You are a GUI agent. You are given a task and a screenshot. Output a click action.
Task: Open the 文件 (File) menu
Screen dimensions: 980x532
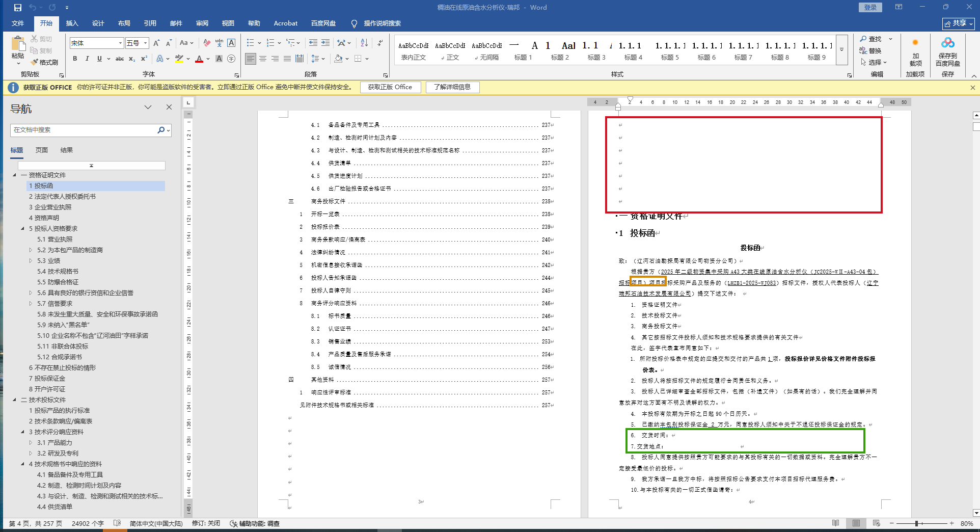pyautogui.click(x=18, y=23)
